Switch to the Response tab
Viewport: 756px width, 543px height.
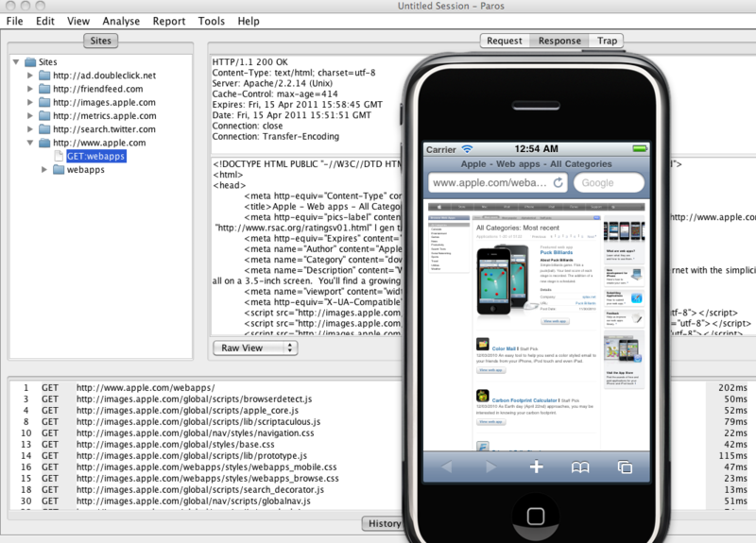tap(559, 41)
